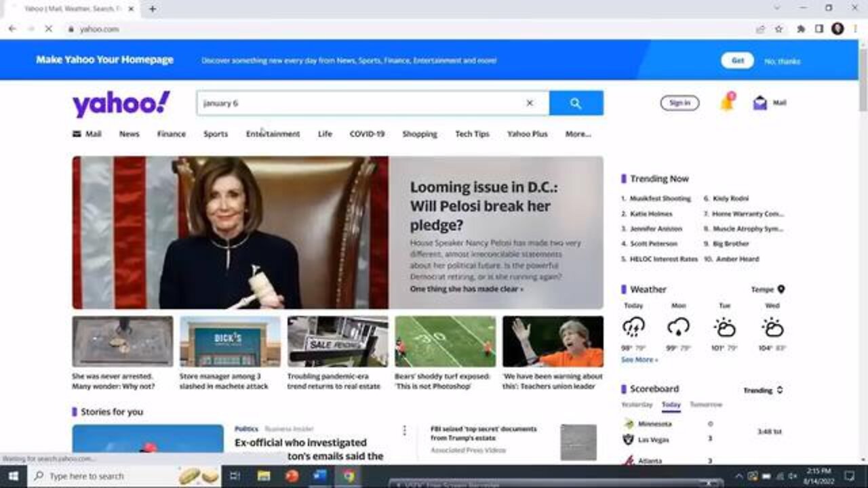
Task: Open 'One thing she has made clear' link
Action: 467,289
